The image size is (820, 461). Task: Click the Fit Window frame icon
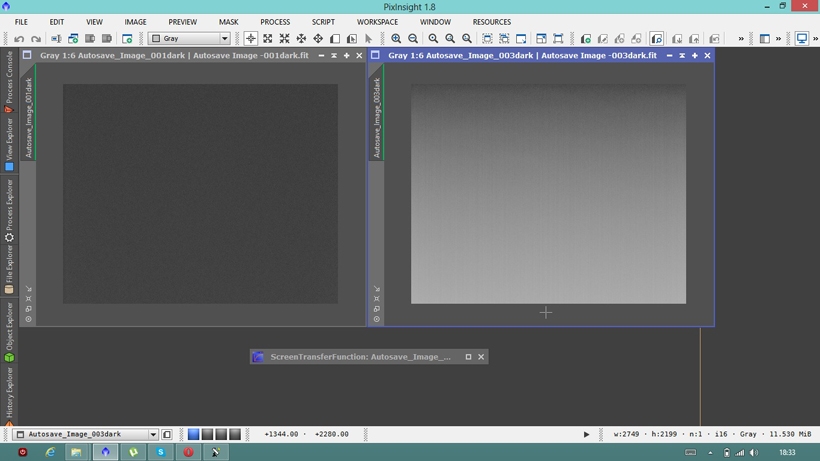pos(558,39)
